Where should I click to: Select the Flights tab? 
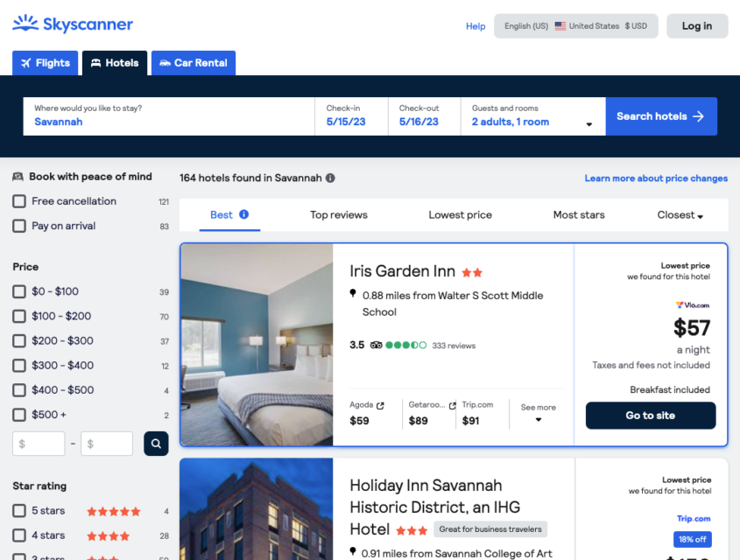pyautogui.click(x=45, y=63)
